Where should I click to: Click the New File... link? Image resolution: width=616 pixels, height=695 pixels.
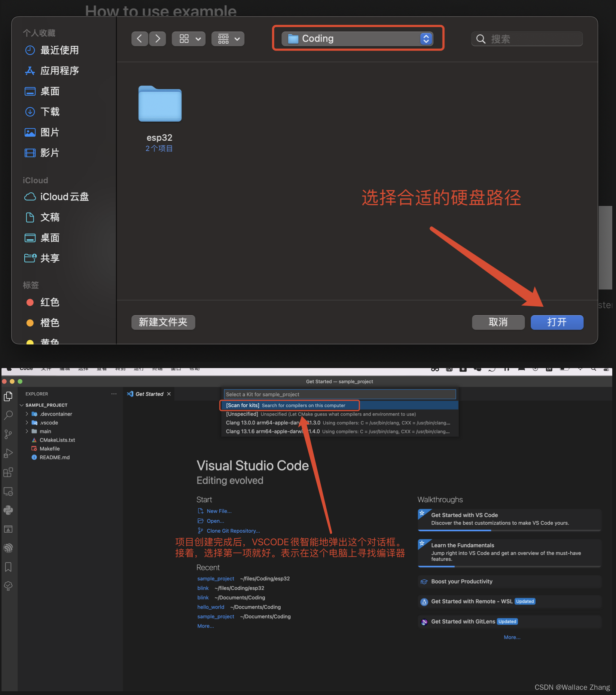coord(219,511)
